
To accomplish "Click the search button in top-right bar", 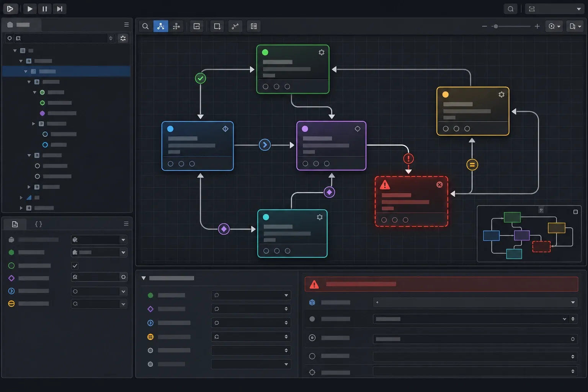I will click(x=510, y=9).
